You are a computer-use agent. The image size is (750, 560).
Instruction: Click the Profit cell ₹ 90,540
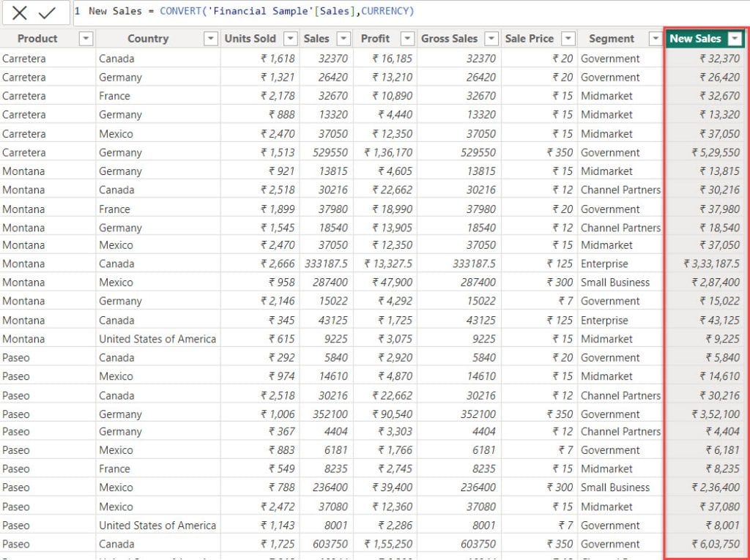point(385,414)
